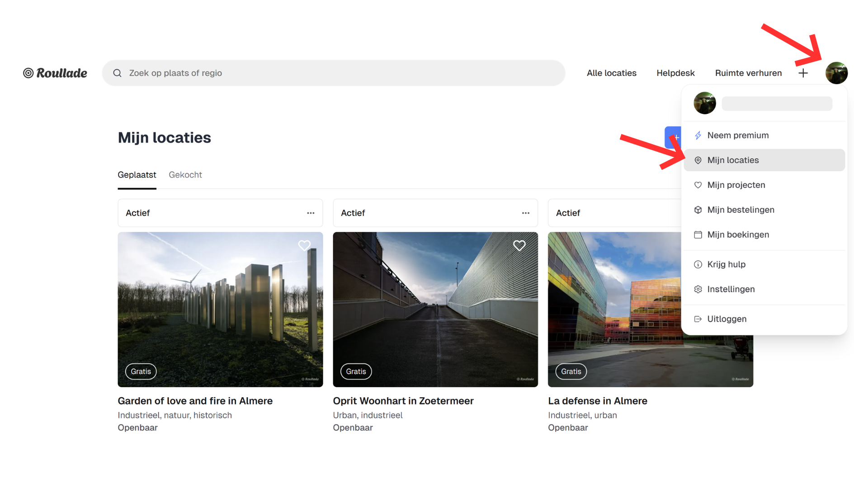
Task: Click the Alle locaties link
Action: pyautogui.click(x=611, y=73)
